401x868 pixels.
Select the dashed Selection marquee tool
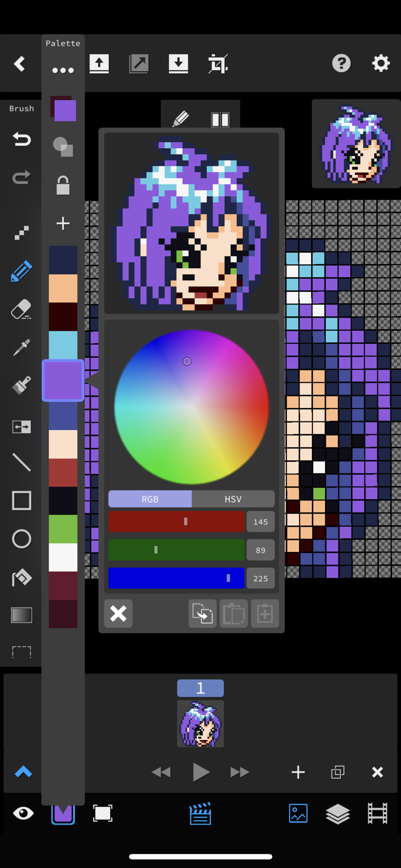coord(21,652)
